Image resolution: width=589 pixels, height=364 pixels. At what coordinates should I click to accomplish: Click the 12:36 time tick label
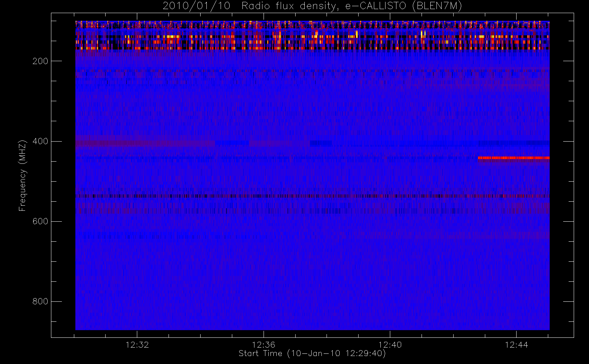(264, 345)
